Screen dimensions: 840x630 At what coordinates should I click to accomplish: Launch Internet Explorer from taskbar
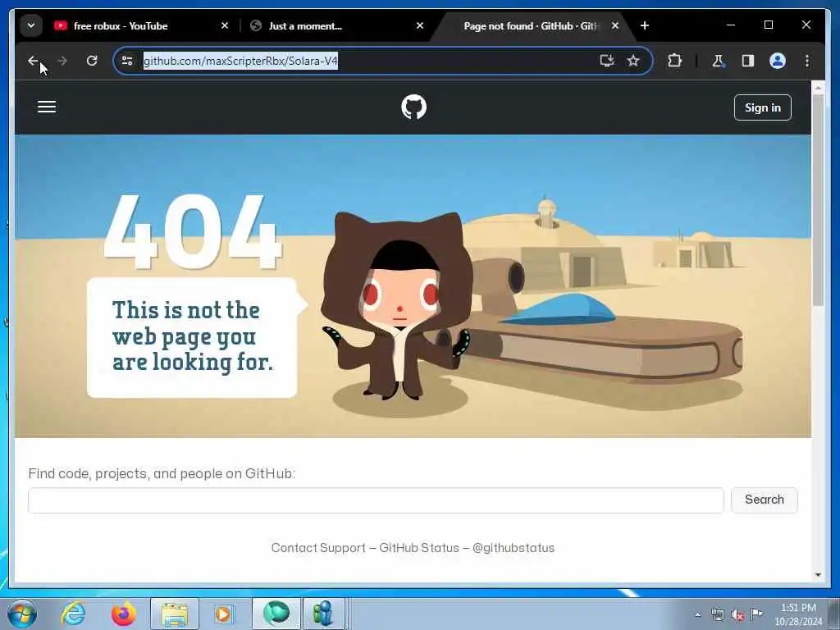(x=73, y=614)
